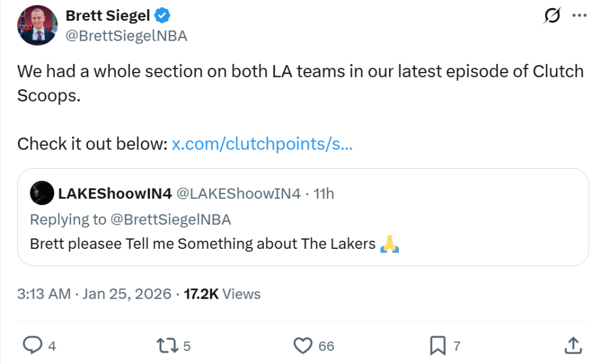
Task: Reply to the post via comment icon
Action: click(31, 346)
